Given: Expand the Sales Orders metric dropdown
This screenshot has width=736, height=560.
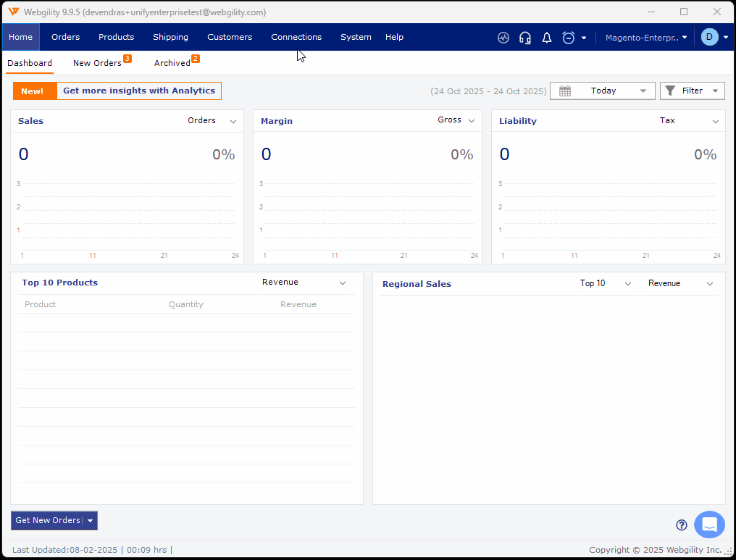Looking at the screenshot, I should click(x=233, y=121).
